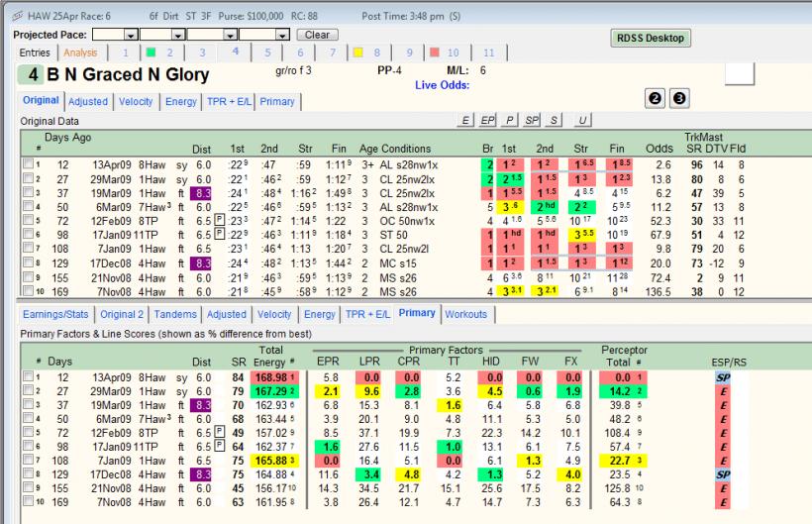
Task: Click the 136.5 odds value
Action: [658, 291]
